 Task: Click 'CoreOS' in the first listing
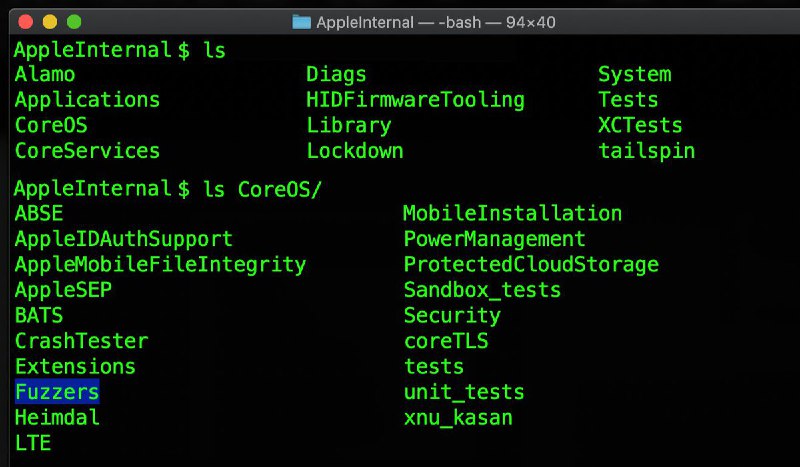pyautogui.click(x=51, y=126)
